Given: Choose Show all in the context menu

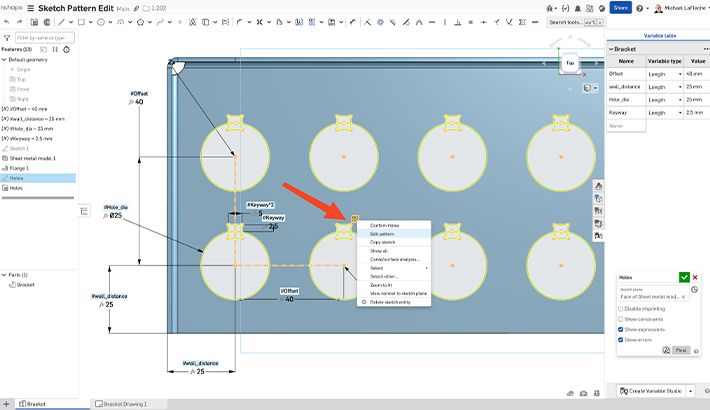Looking at the screenshot, I should pyautogui.click(x=394, y=251).
